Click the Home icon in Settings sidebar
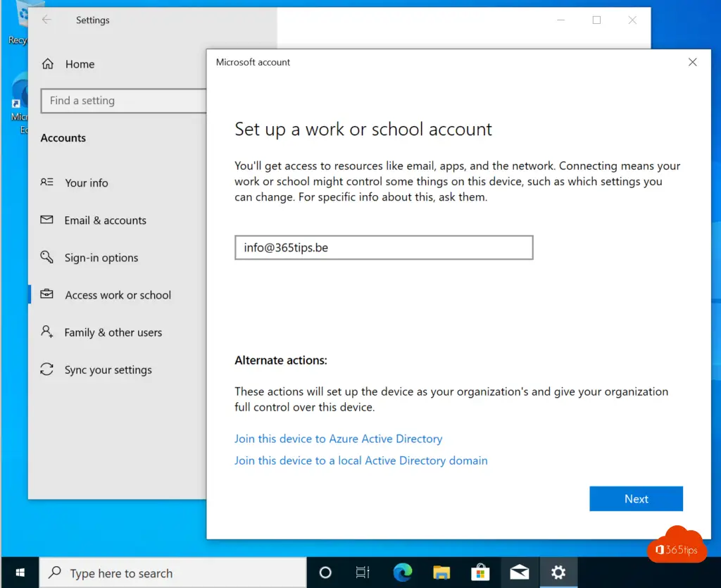The image size is (721, 588). coord(48,64)
